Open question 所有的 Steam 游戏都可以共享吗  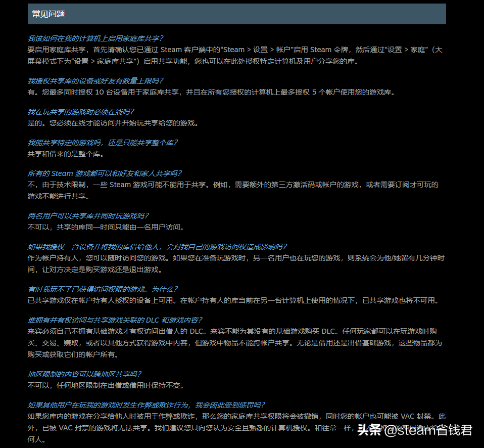click(x=105, y=173)
